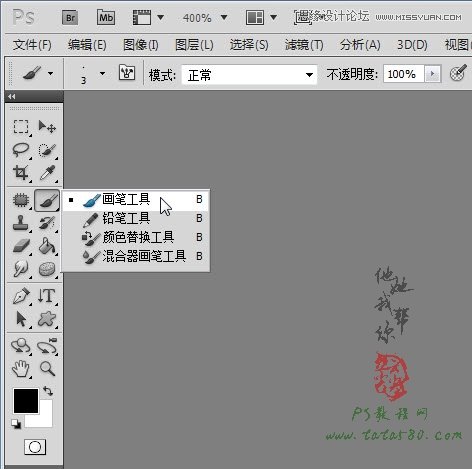Viewport: 472px width, 469px height.
Task: Open the 图层(L) menu
Action: click(194, 45)
